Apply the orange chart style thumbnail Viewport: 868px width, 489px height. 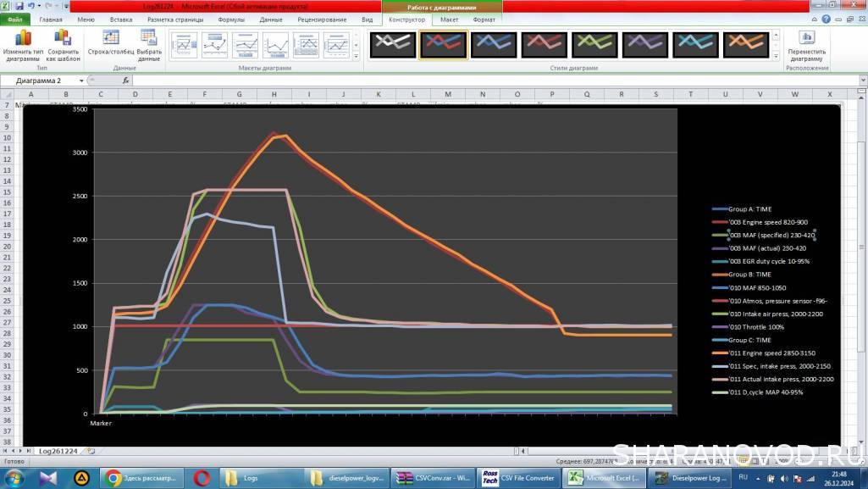746,44
